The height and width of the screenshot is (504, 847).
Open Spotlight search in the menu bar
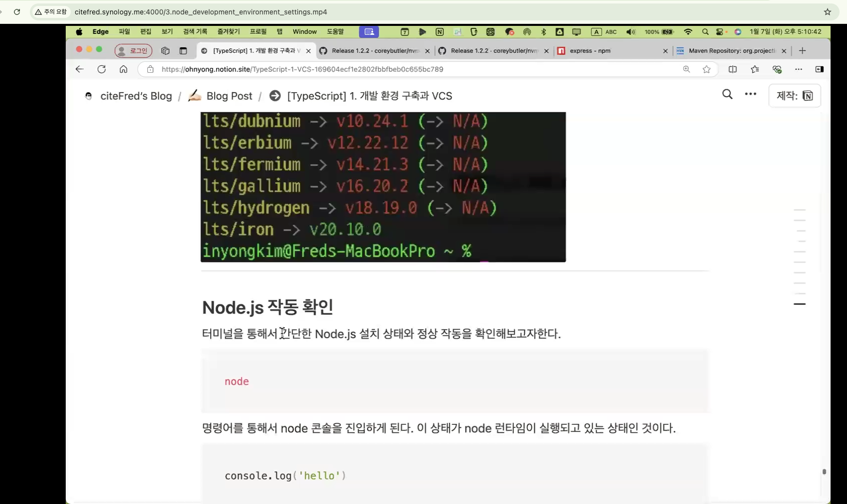705,32
